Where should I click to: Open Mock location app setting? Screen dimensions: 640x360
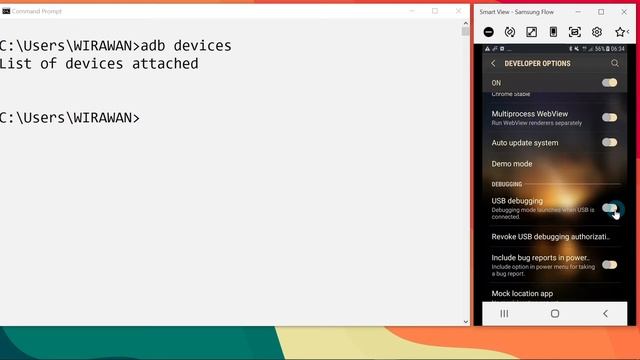click(554, 294)
